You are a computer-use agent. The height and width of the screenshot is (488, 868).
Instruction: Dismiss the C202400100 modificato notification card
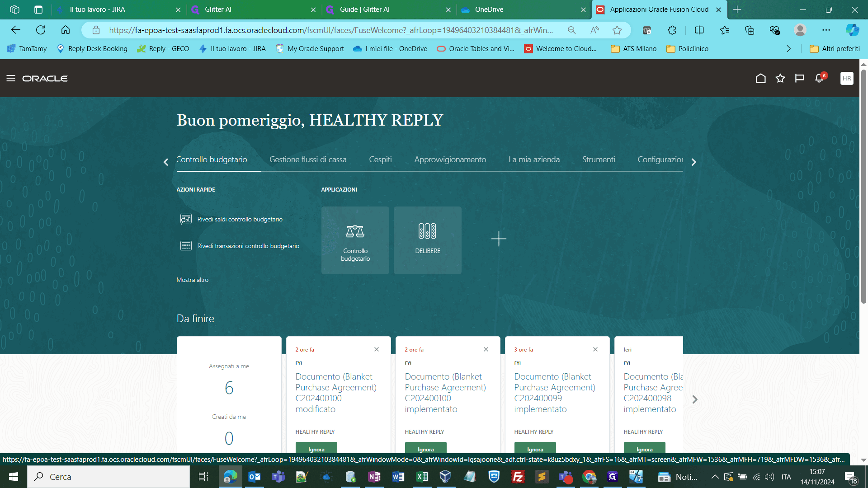tap(377, 349)
